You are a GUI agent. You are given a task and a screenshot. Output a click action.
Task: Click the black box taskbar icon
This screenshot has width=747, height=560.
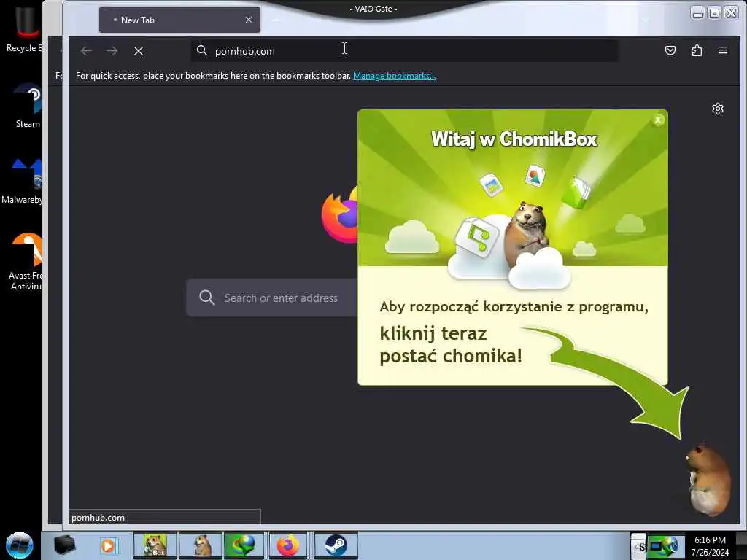tap(64, 545)
